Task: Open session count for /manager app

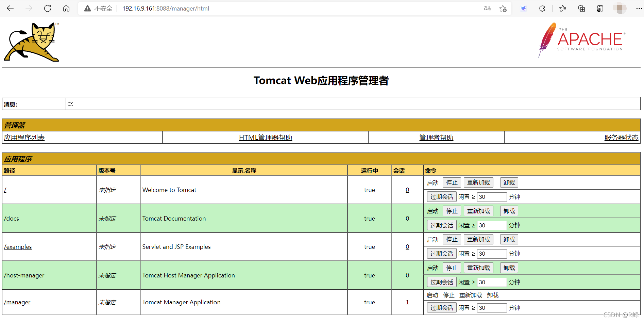Action: (x=407, y=302)
